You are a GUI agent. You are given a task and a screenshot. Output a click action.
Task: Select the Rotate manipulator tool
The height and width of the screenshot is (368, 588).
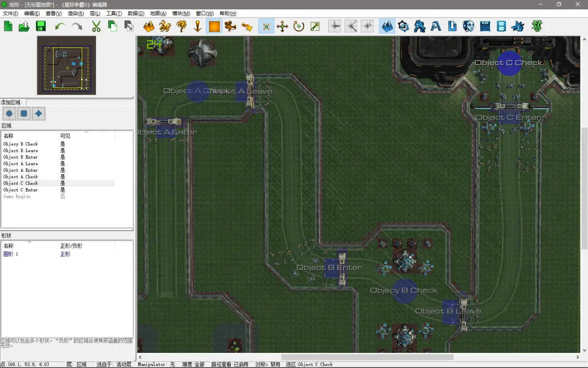tap(299, 26)
